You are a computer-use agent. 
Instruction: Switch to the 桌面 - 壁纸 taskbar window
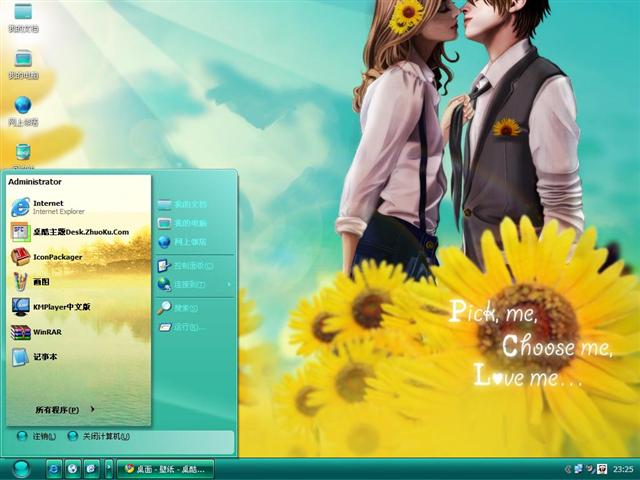(x=165, y=468)
